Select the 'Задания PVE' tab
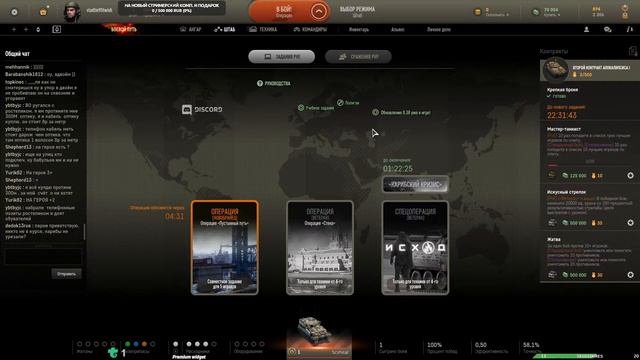The height and width of the screenshot is (360, 640). [x=282, y=57]
